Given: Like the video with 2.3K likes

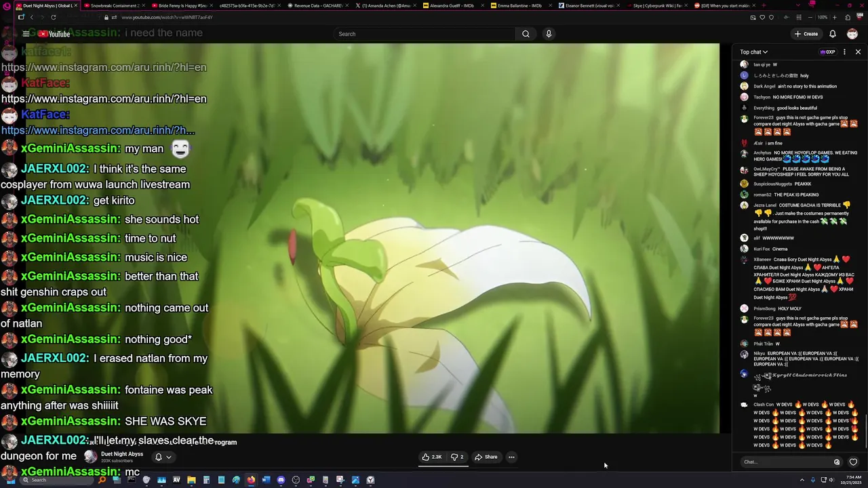Looking at the screenshot, I should click(x=432, y=457).
